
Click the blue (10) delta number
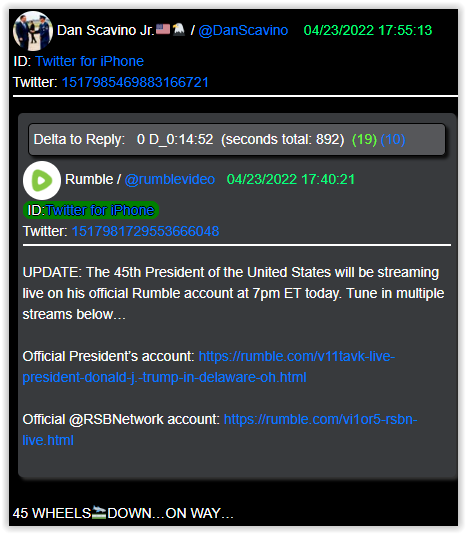coord(393,139)
